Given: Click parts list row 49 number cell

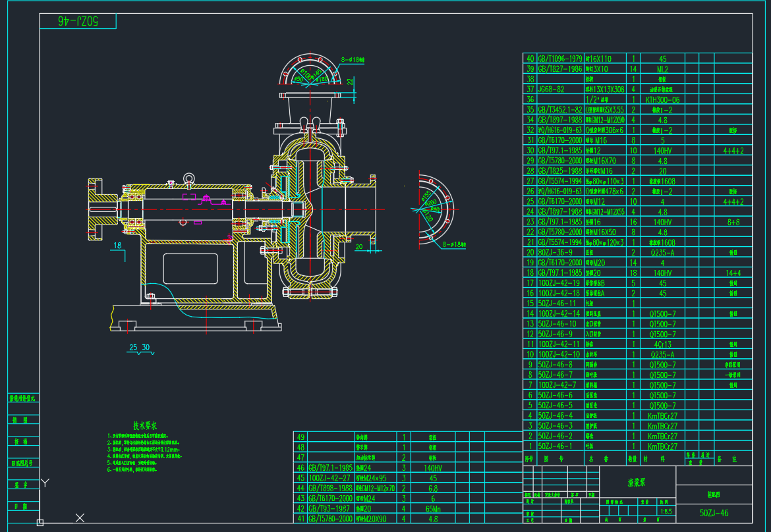Looking at the screenshot, I should pyautogui.click(x=301, y=437).
